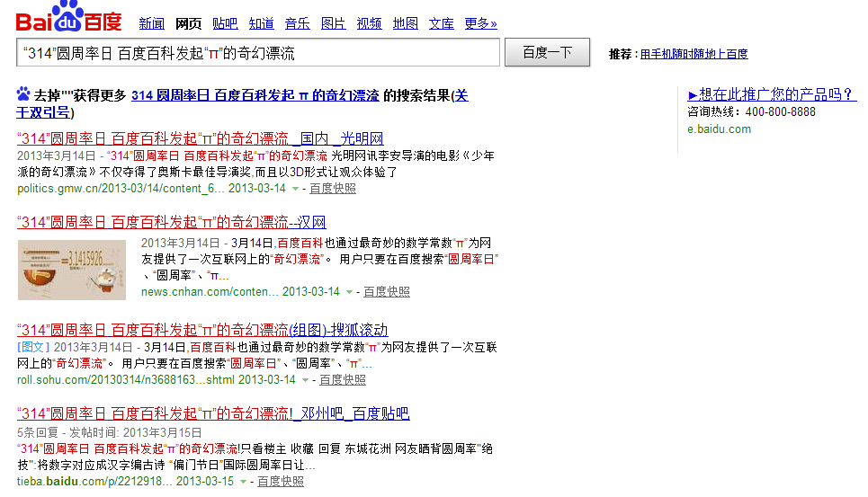Expand dropdown arrow next to politics.gmw.cn result
The height and width of the screenshot is (497, 868).
(x=296, y=189)
